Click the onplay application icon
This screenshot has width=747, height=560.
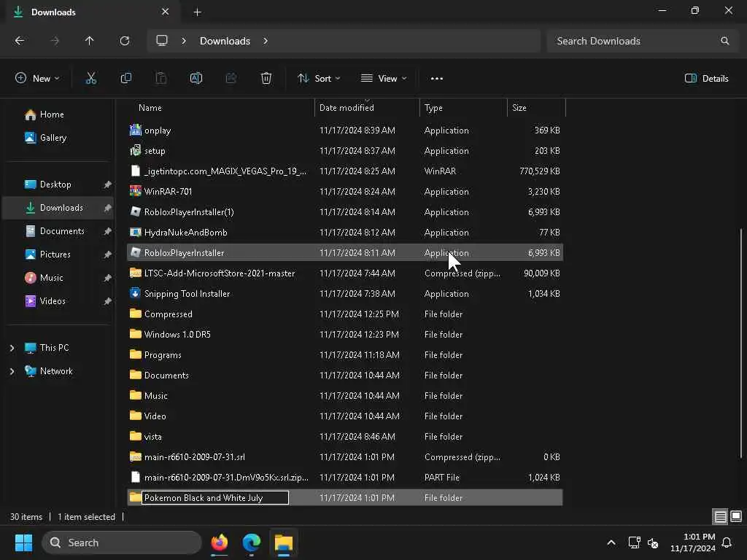click(135, 130)
